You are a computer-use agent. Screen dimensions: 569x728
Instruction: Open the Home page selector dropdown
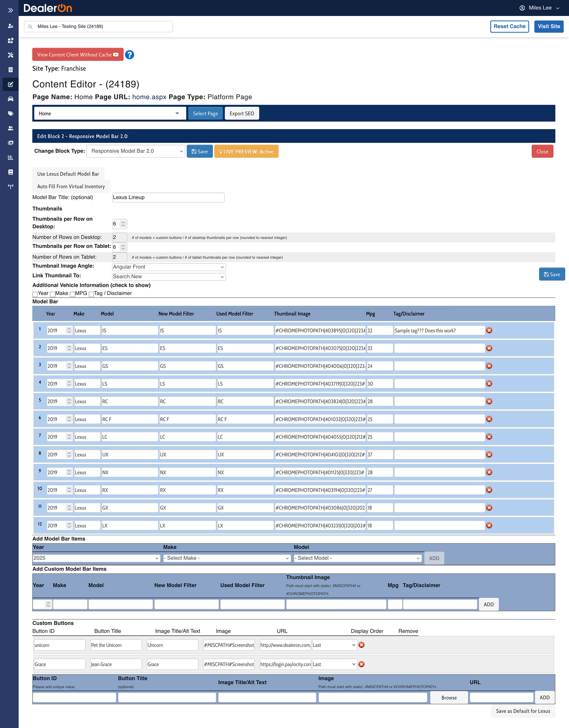[110, 113]
